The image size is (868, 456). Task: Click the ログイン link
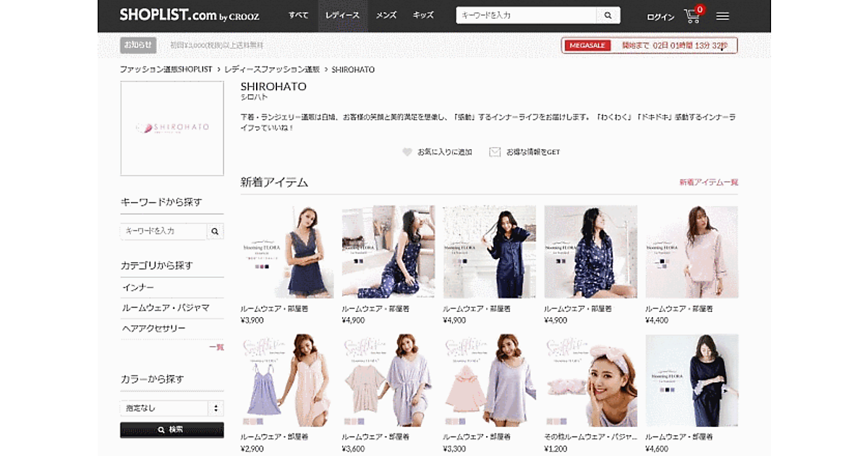pos(660,17)
